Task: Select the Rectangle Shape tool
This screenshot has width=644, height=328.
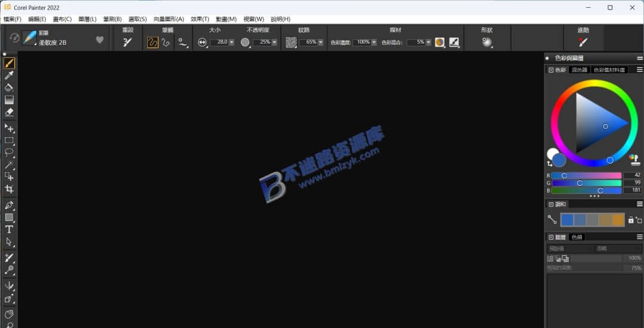Action: 9,218
